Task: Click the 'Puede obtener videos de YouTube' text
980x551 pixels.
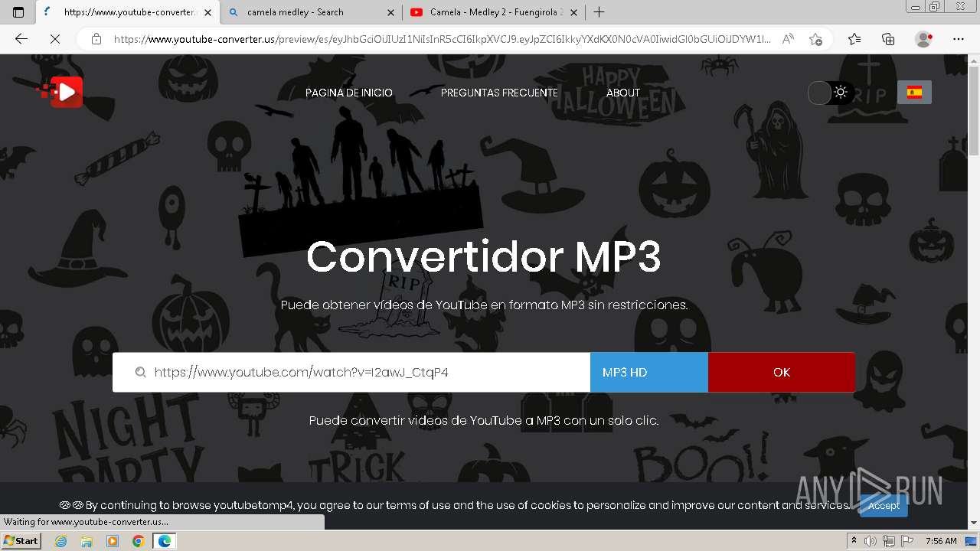Action: (x=484, y=305)
